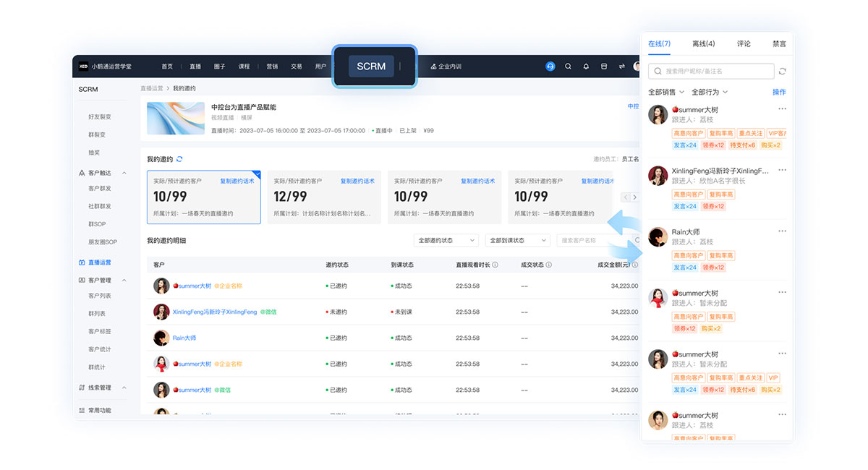Select the first 10/99 invitation plan card

[x=203, y=197]
